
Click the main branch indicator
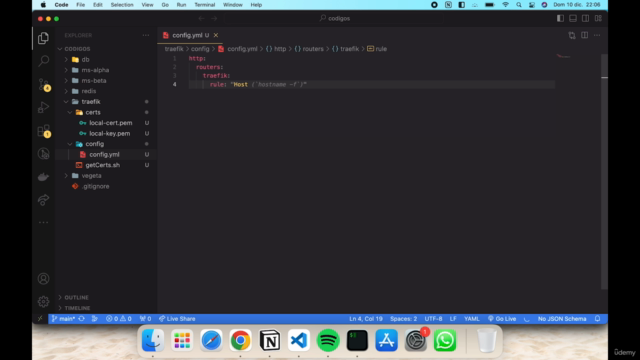tap(64, 319)
